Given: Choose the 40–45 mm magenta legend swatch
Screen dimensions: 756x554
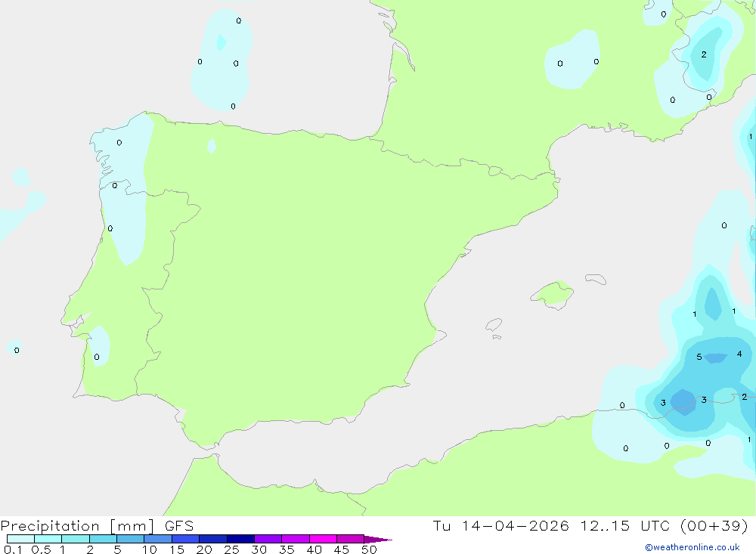Looking at the screenshot, I should (323, 539).
